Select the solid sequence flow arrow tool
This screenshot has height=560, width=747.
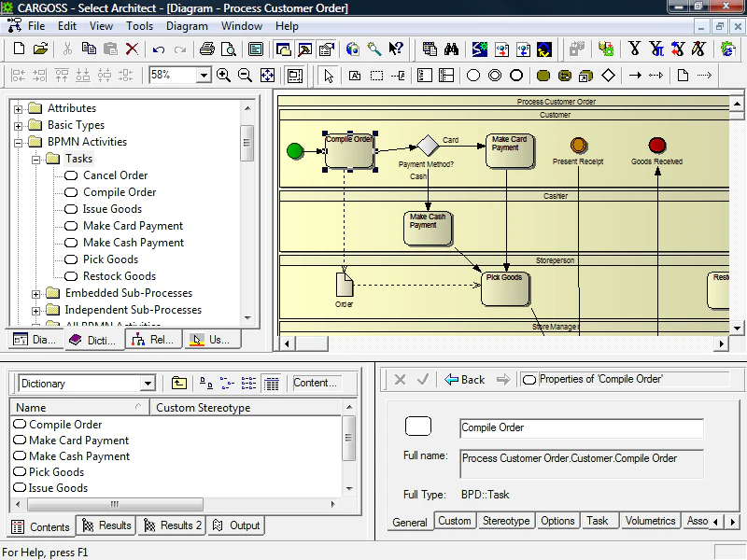(635, 76)
